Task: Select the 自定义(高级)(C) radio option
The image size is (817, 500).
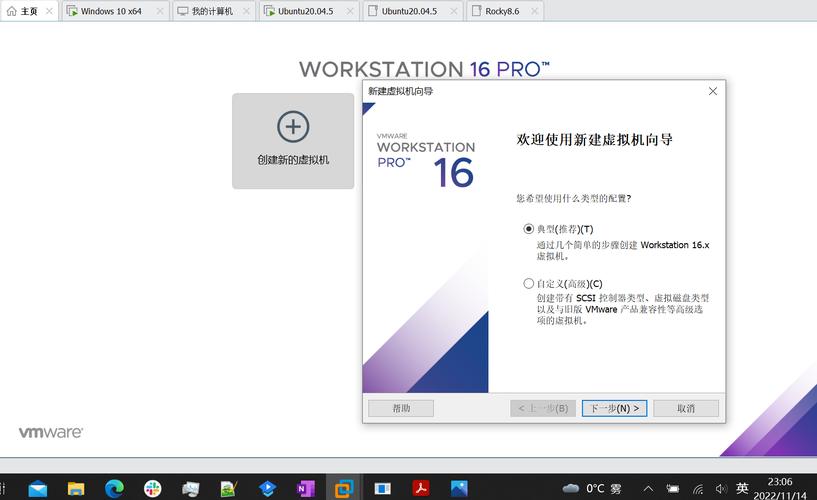Action: pyautogui.click(x=528, y=283)
